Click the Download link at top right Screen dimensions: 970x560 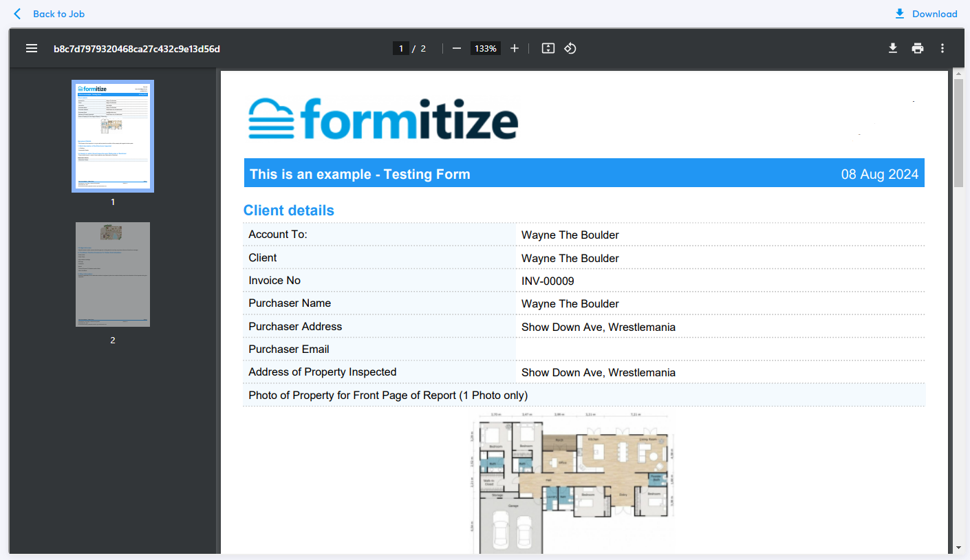(x=934, y=14)
